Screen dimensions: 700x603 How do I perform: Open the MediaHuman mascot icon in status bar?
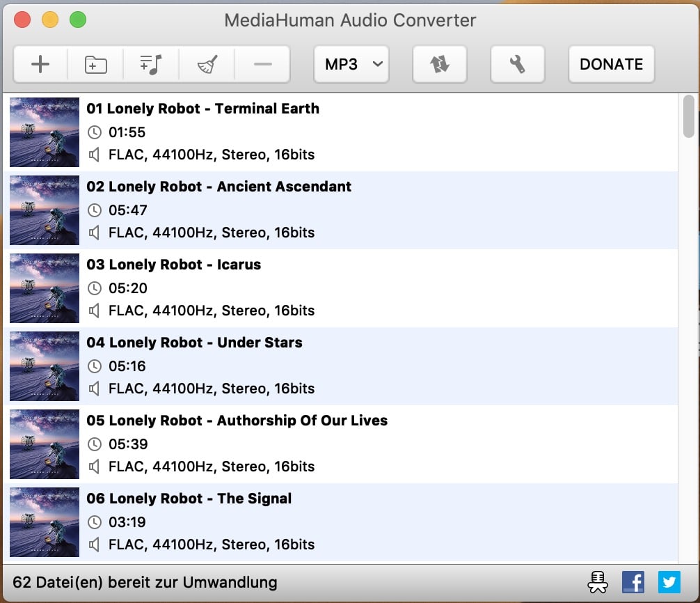tap(597, 582)
